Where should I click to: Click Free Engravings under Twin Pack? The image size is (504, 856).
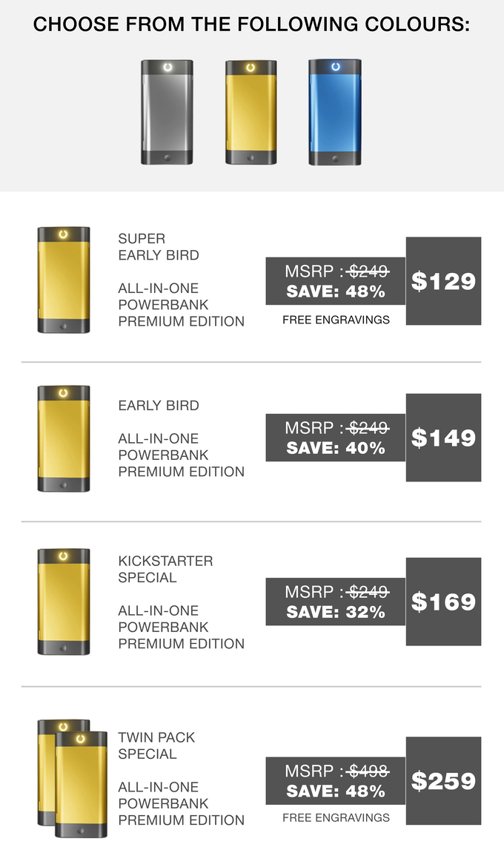pos(336,817)
